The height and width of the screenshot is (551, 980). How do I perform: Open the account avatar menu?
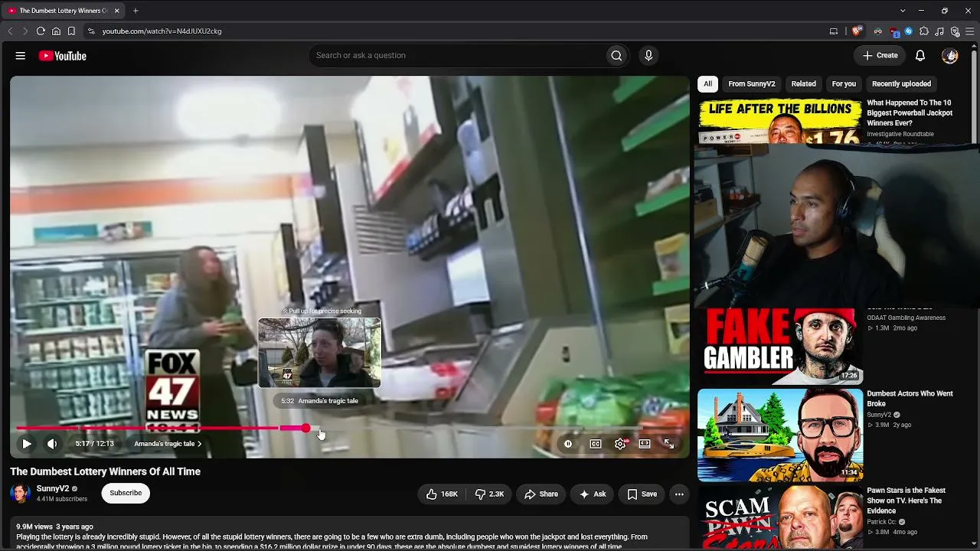click(x=950, y=55)
